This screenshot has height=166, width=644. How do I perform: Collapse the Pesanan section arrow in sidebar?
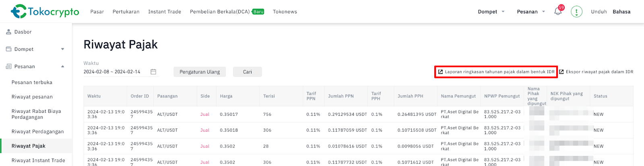click(x=62, y=66)
